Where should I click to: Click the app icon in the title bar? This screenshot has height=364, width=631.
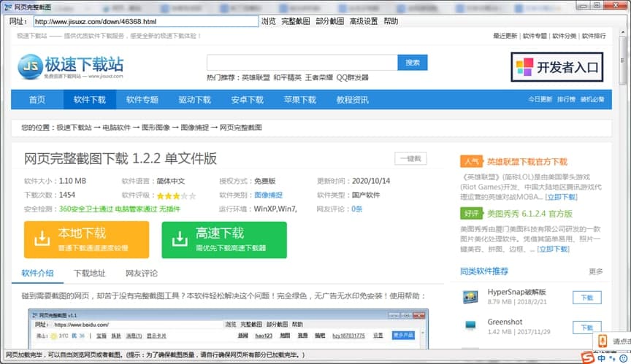click(x=7, y=6)
